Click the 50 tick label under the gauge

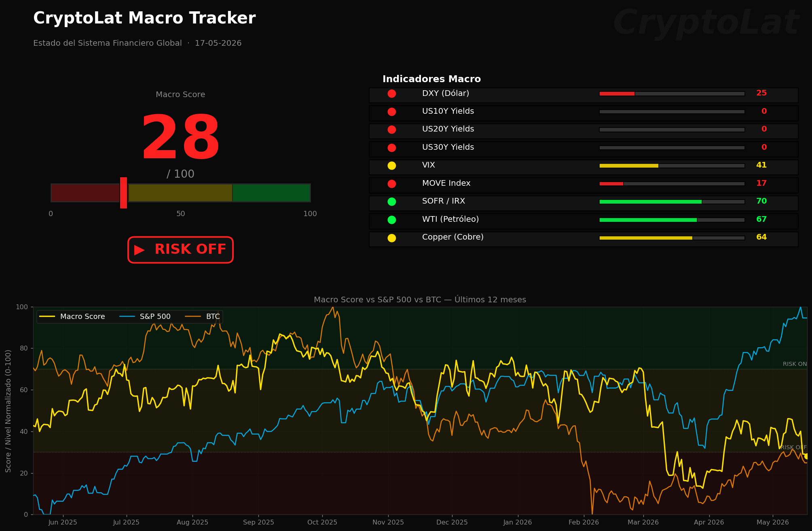pyautogui.click(x=180, y=214)
